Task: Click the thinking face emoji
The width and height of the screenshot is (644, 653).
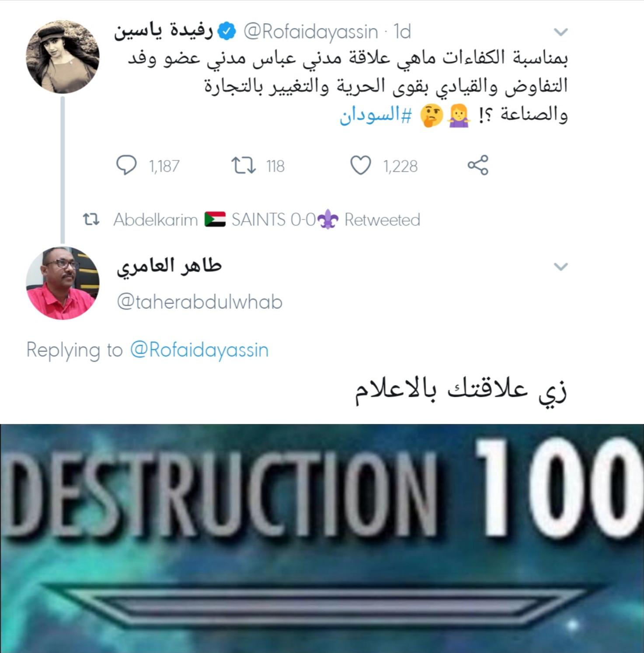Action: pos(432,116)
